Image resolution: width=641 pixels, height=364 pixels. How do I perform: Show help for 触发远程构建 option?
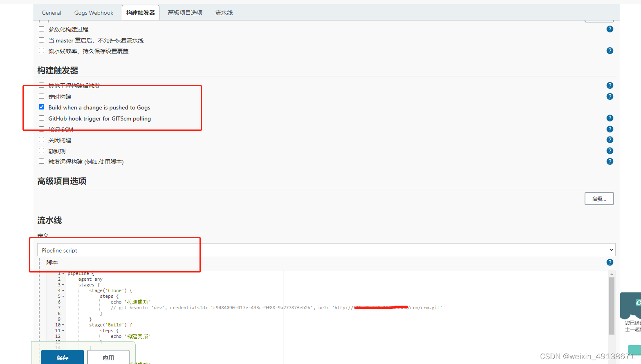[x=610, y=161]
